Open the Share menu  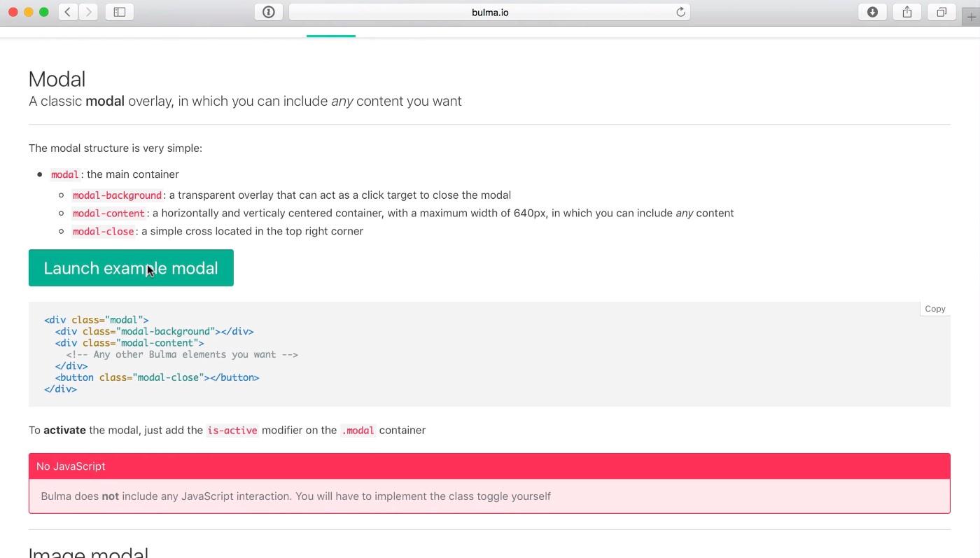coord(907,12)
